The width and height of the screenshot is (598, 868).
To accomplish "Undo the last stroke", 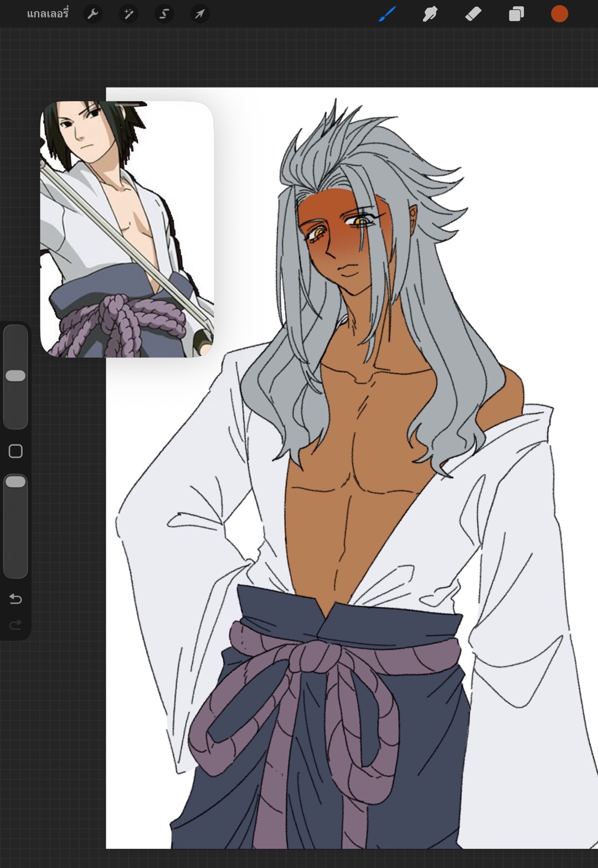I will 16,598.
